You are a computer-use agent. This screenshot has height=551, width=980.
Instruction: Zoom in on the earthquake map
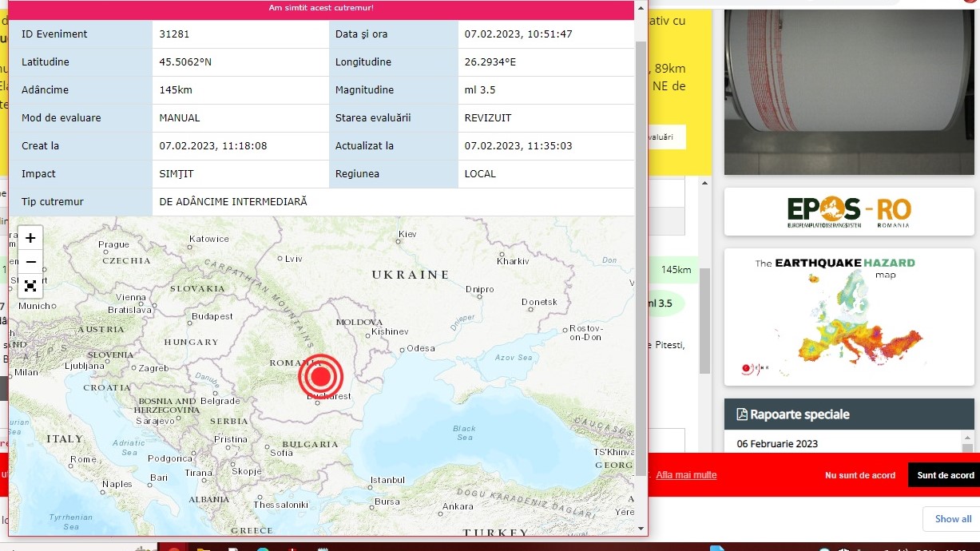[30, 238]
